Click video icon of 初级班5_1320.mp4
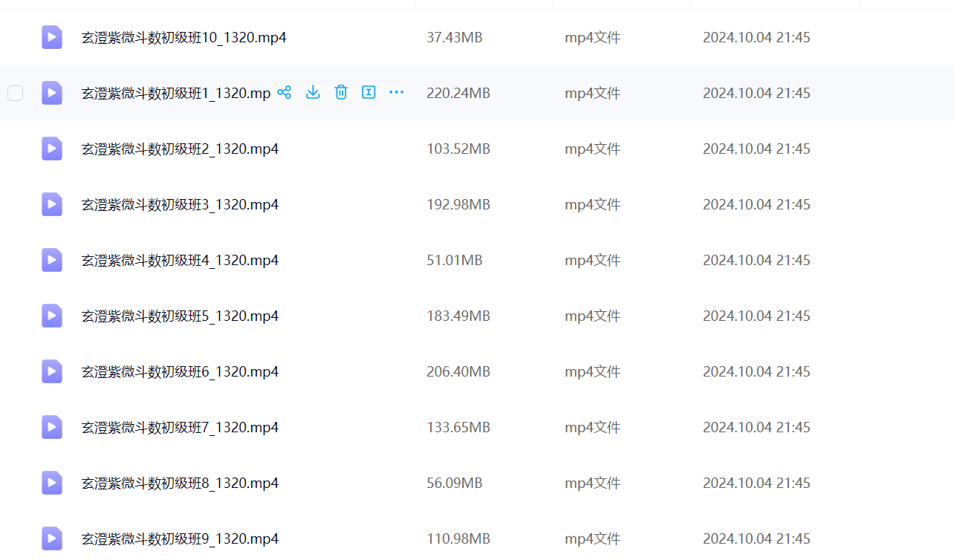 pyautogui.click(x=52, y=316)
